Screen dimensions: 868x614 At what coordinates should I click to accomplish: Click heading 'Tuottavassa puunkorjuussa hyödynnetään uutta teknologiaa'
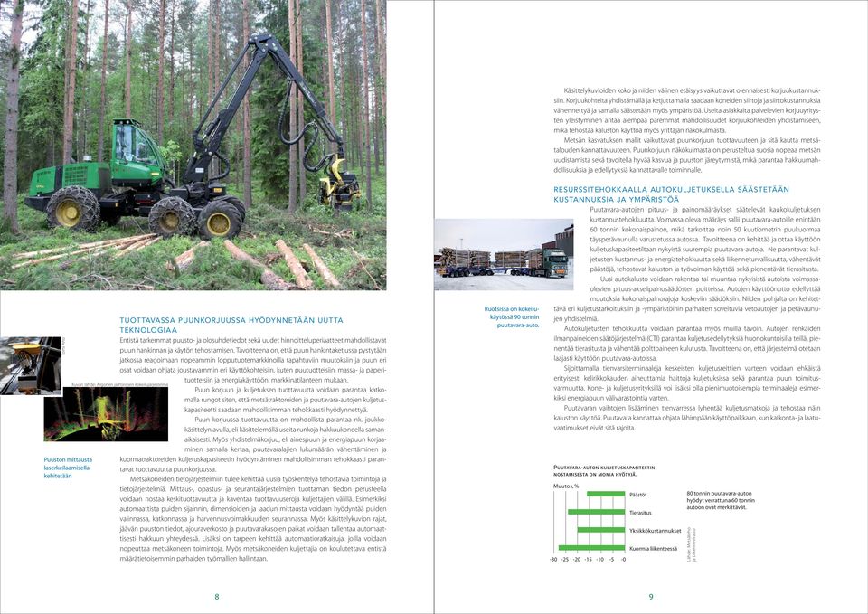point(231,325)
